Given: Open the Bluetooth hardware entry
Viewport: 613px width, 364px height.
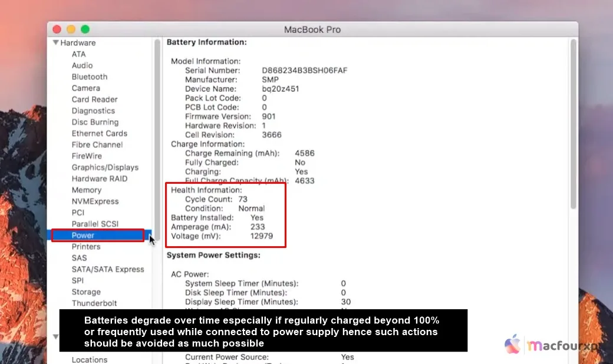Looking at the screenshot, I should click(90, 77).
